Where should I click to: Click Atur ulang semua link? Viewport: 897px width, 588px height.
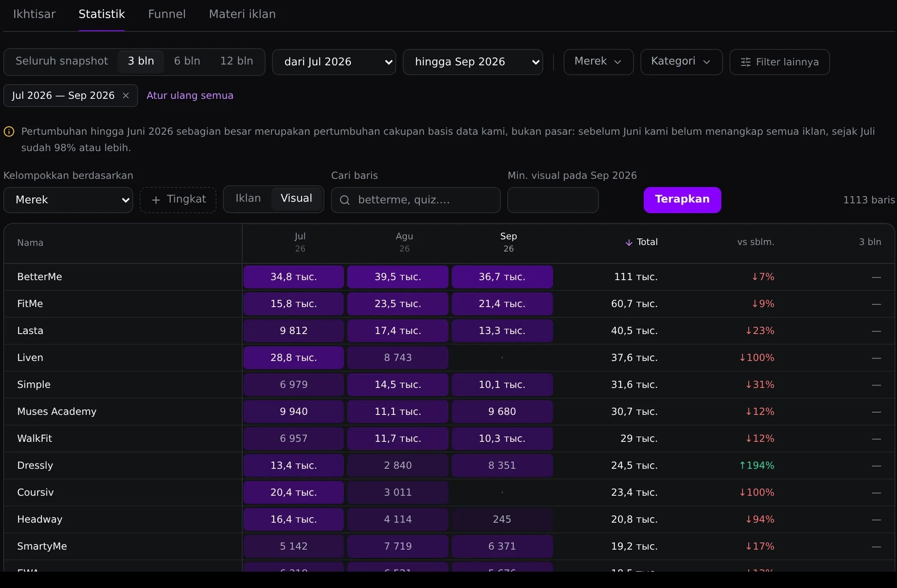190,96
